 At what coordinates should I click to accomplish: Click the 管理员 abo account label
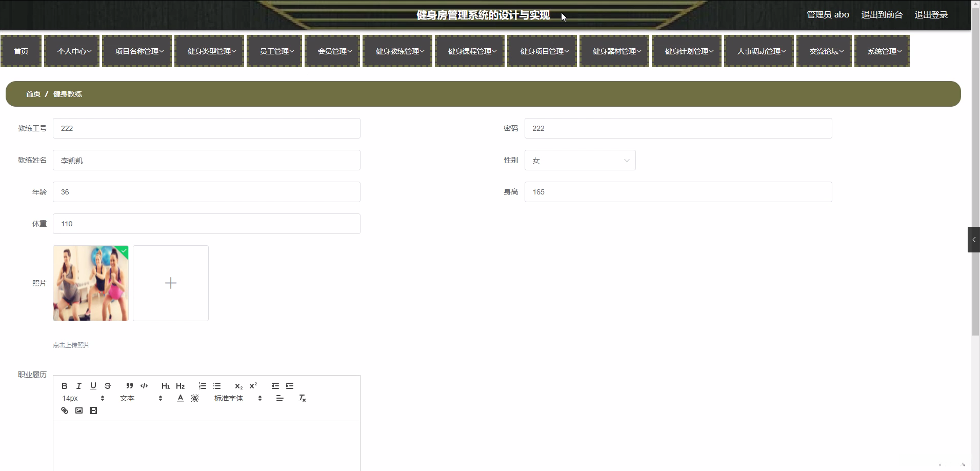pyautogui.click(x=828, y=15)
